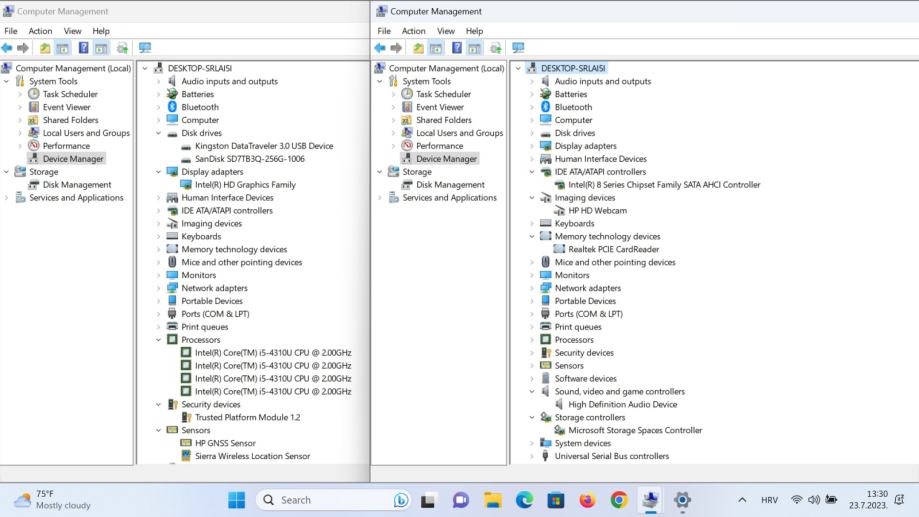
Task: Select Bluetooth category in left device list
Action: point(200,107)
